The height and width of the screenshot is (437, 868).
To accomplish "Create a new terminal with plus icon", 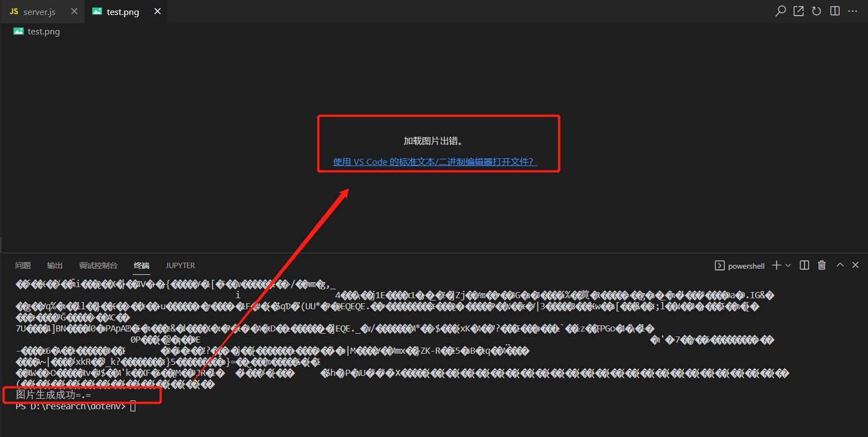I will pyautogui.click(x=776, y=265).
